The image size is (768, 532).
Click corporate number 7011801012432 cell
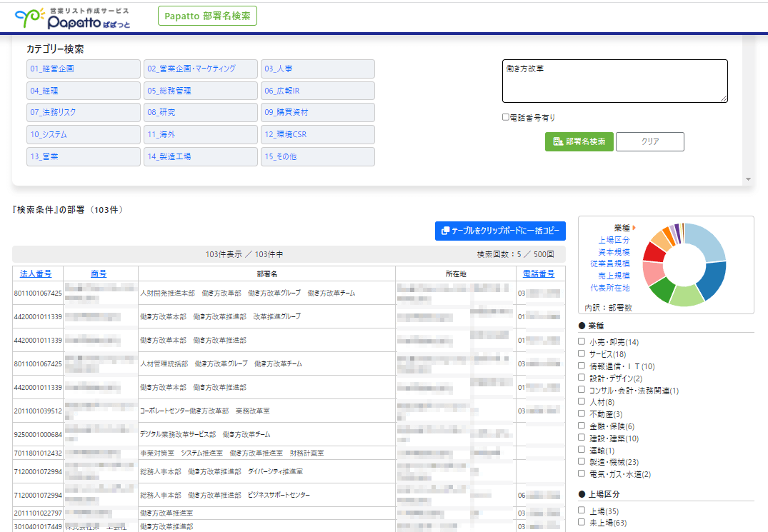pyautogui.click(x=38, y=453)
